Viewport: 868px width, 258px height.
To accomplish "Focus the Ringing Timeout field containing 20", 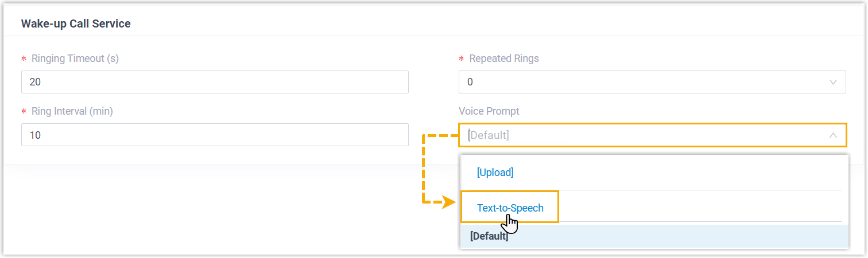I will tap(215, 82).
